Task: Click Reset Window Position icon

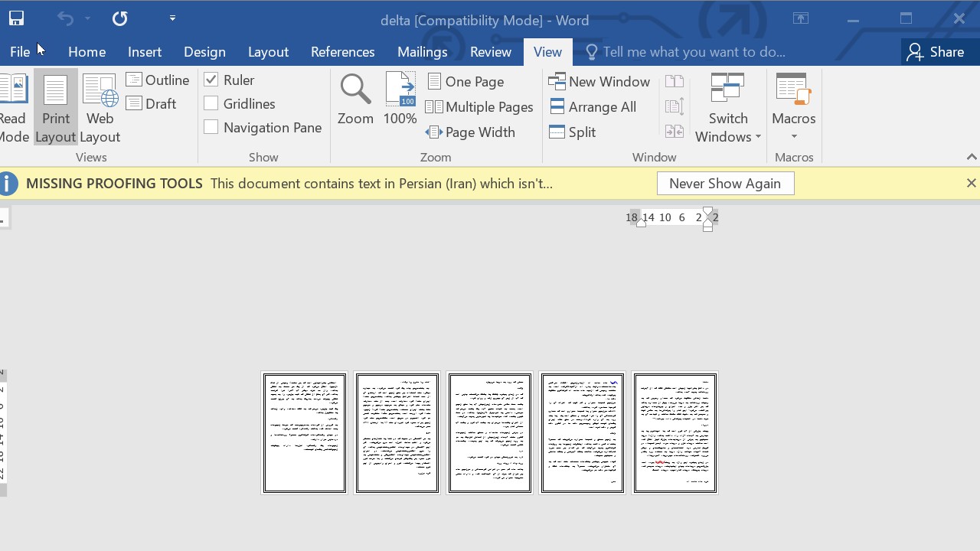Action: 675,132
